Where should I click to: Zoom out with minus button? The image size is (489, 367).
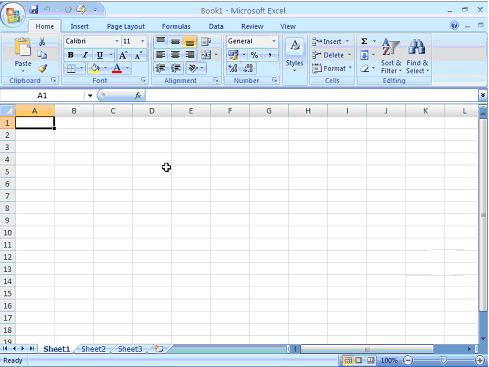point(408,360)
